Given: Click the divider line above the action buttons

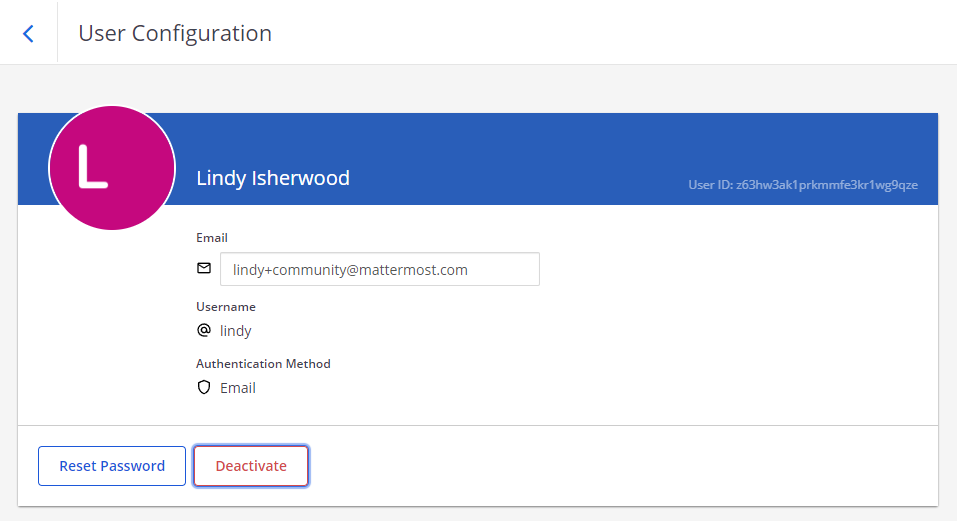Looking at the screenshot, I should 600,425.
